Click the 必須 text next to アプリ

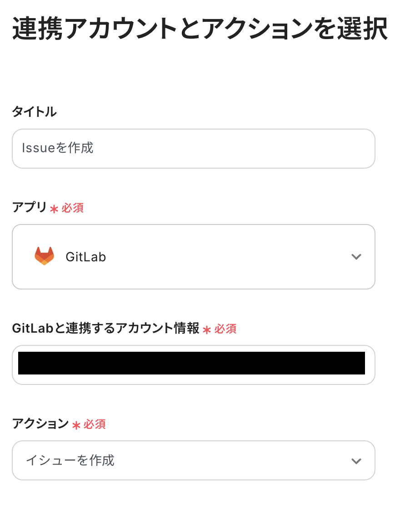(73, 208)
